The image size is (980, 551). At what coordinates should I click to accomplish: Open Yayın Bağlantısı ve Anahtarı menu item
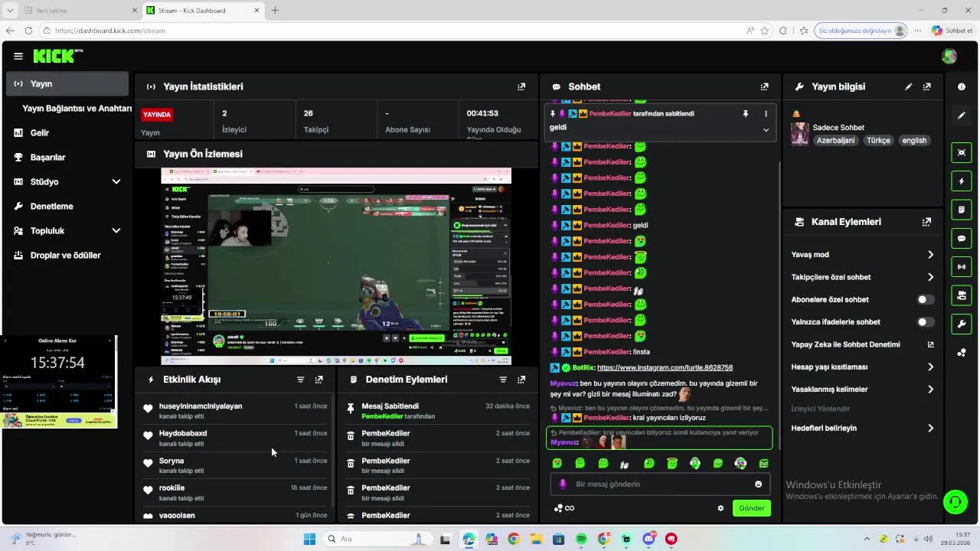coord(77,109)
